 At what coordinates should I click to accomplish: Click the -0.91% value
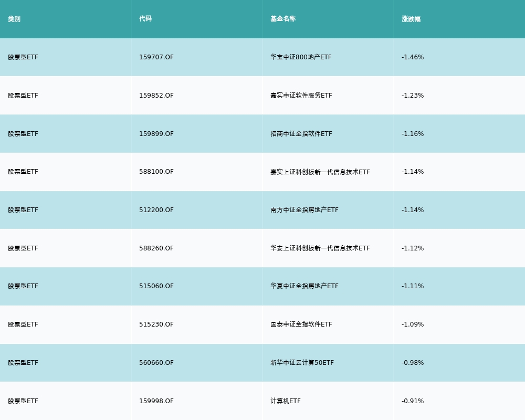click(413, 401)
